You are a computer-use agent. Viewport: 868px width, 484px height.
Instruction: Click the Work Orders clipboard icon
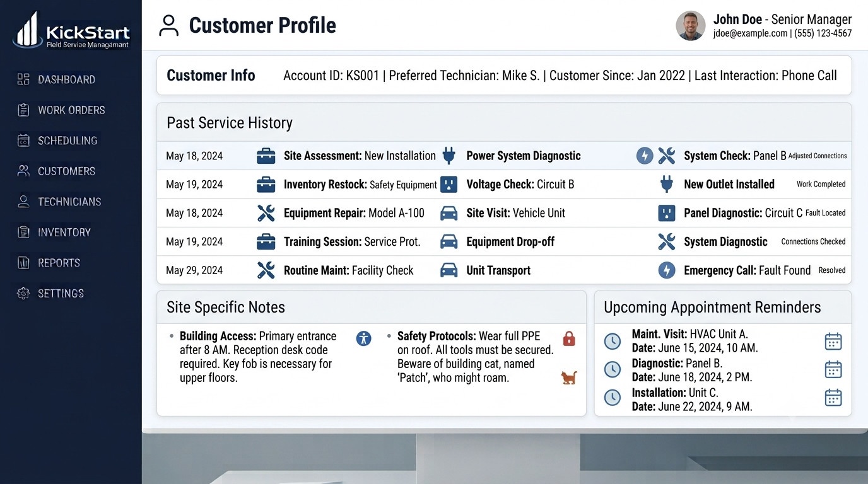[x=23, y=110]
